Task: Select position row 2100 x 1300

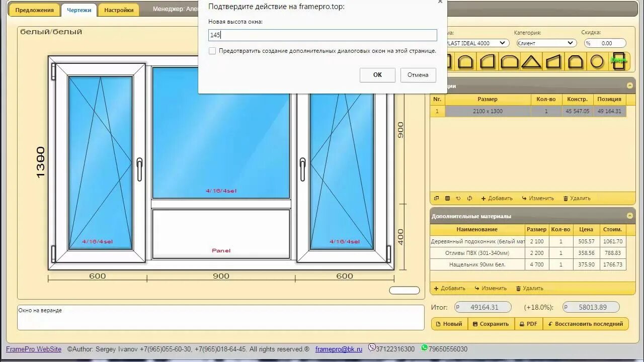Action: (x=528, y=111)
